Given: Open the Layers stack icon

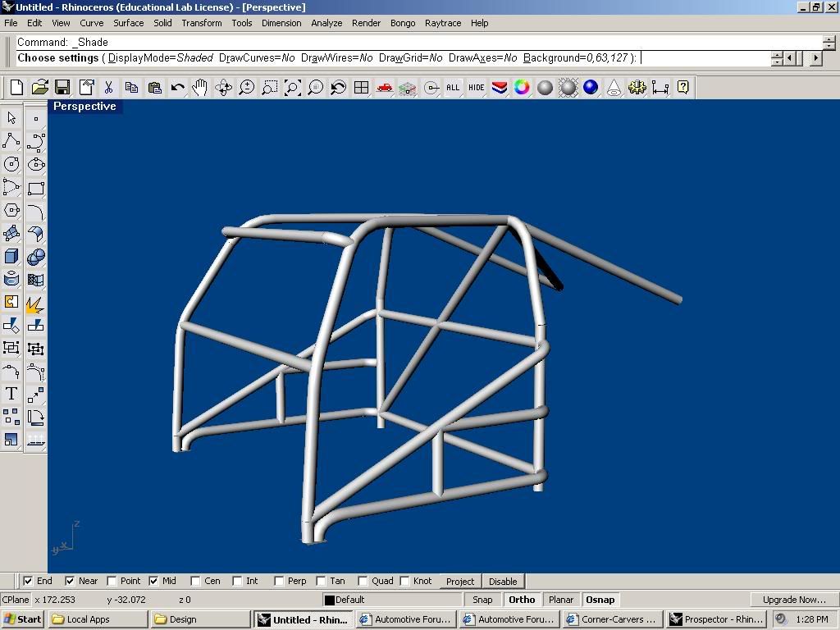Looking at the screenshot, I should tap(499, 88).
